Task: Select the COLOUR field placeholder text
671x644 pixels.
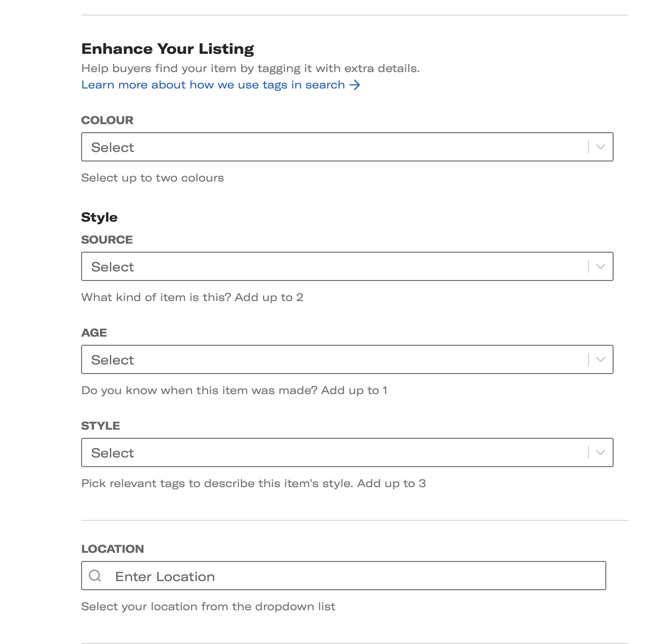Action: click(x=112, y=147)
